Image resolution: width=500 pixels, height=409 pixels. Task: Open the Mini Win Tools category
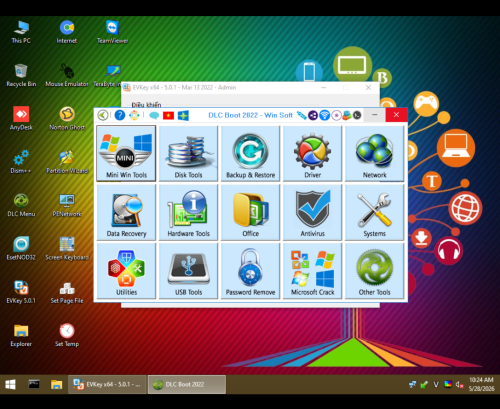pyautogui.click(x=126, y=153)
